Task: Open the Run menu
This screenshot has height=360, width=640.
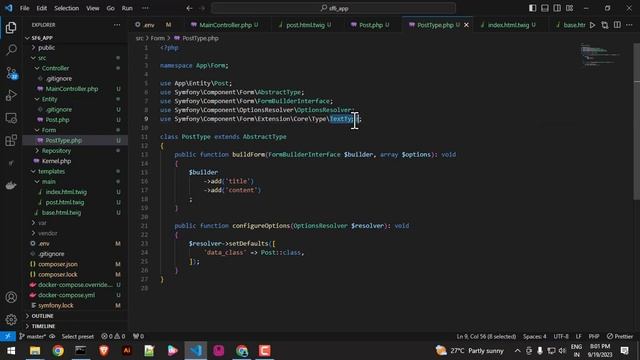Action: pyautogui.click(x=127, y=8)
